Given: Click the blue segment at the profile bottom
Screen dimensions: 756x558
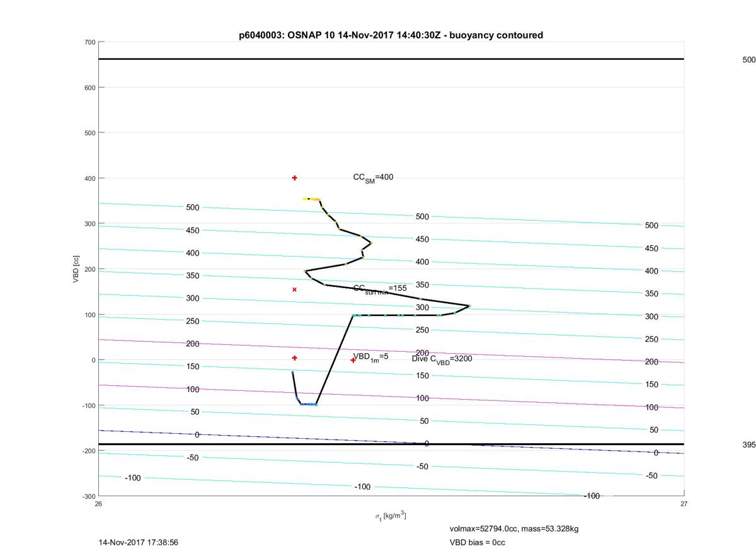Looking at the screenshot, I should tap(308, 404).
